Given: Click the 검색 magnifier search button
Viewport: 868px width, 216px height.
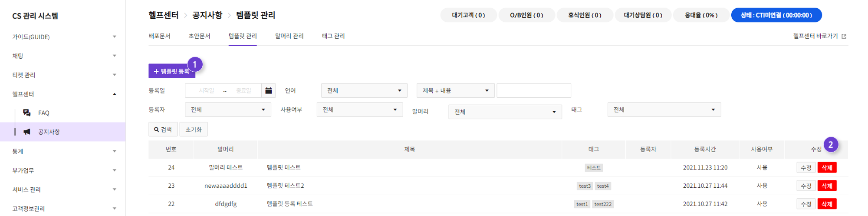Looking at the screenshot, I should [x=163, y=130].
